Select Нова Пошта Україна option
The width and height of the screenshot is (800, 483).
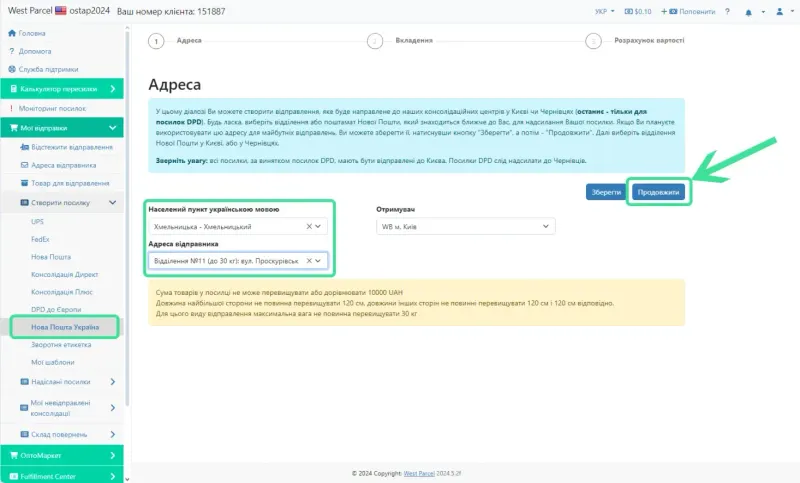click(65, 327)
